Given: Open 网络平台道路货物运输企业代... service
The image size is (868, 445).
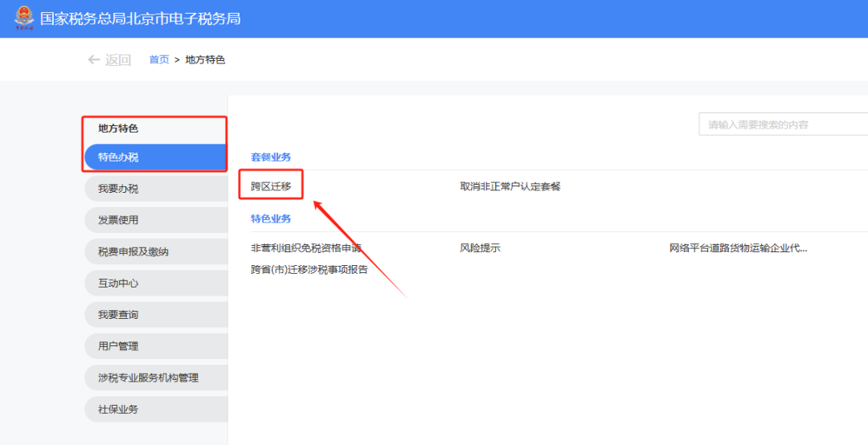Looking at the screenshot, I should click(739, 248).
